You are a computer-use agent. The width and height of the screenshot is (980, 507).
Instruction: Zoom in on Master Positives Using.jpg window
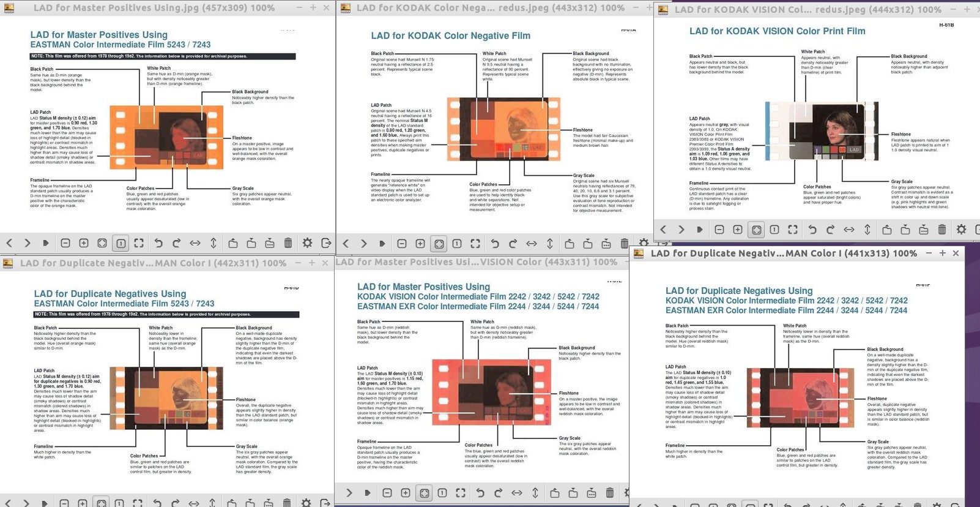tap(84, 243)
